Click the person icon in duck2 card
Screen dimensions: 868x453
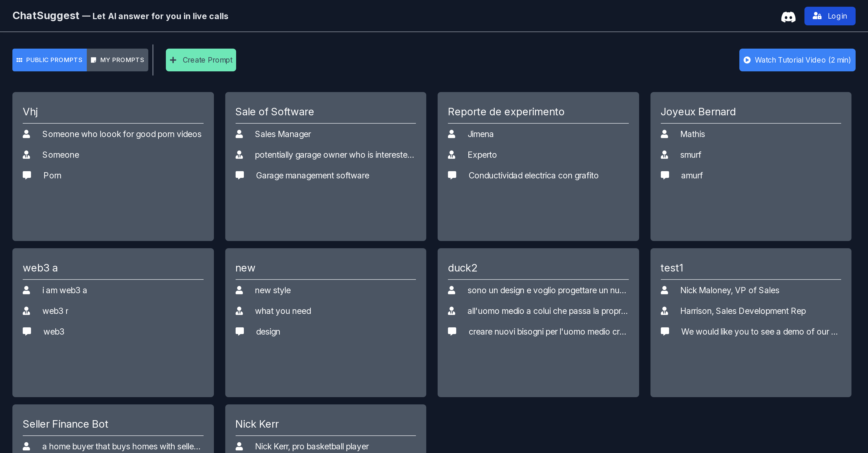[x=452, y=290]
